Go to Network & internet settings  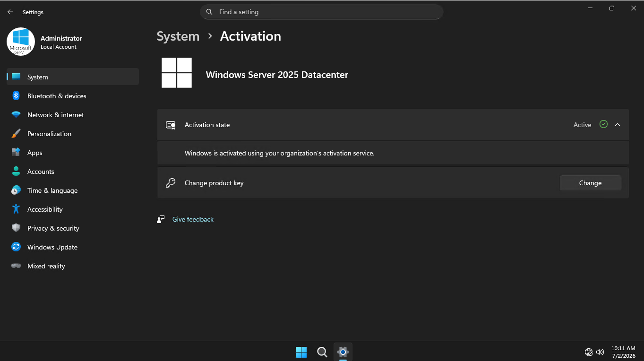(x=73, y=115)
